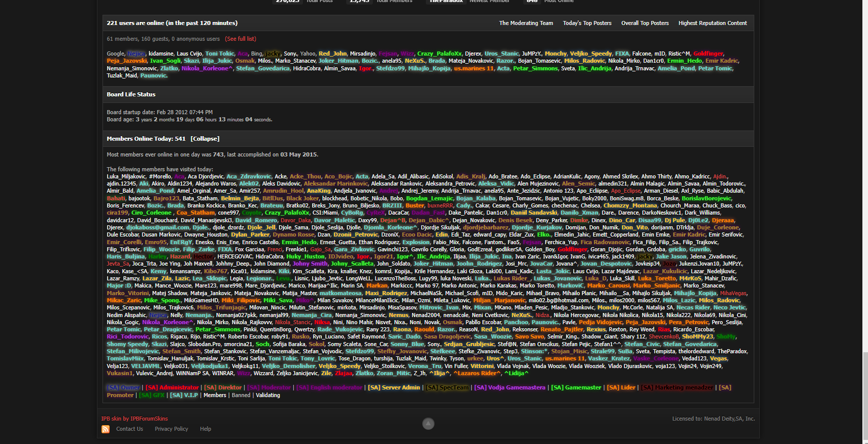Select the Banned group legend
868x444 pixels.
(x=241, y=395)
